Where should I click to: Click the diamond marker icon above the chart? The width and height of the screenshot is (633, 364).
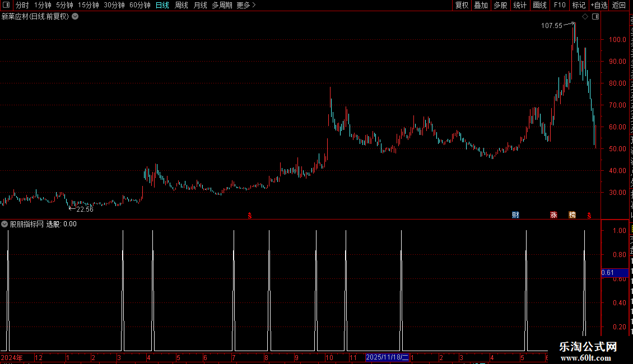[585, 17]
